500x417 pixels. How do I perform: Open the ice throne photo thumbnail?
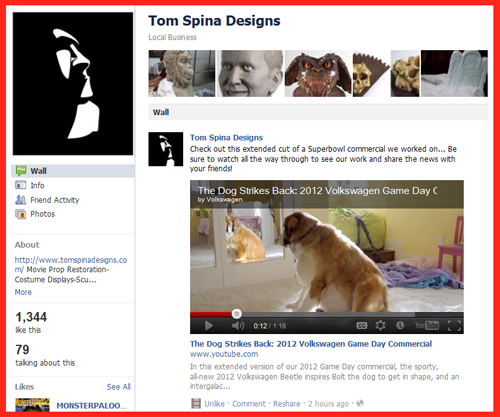coord(454,73)
